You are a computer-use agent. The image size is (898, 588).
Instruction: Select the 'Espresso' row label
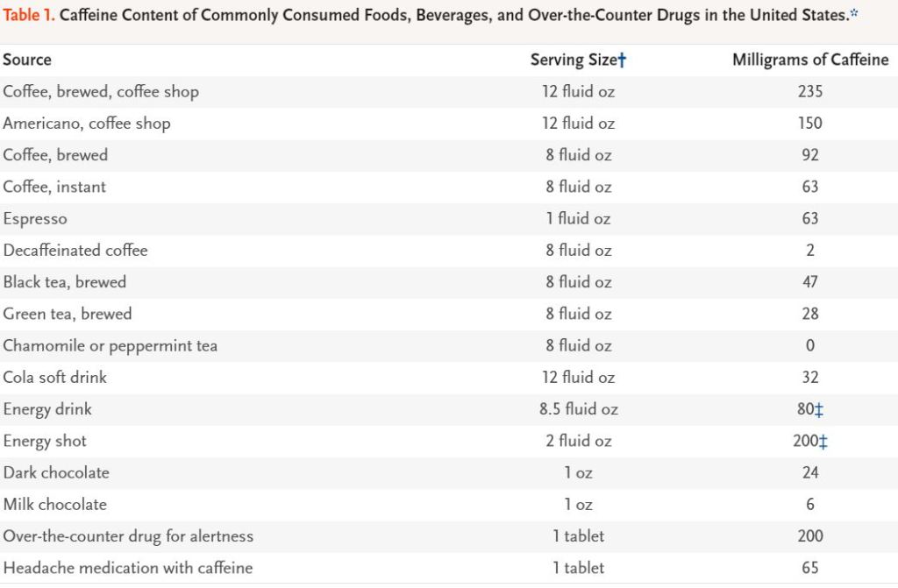point(35,218)
